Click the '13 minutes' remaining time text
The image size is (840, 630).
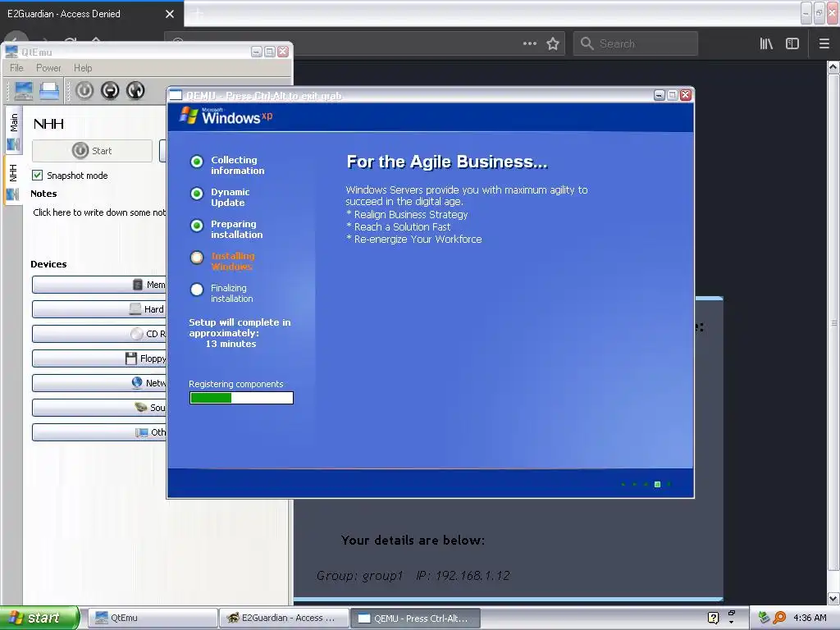pyautogui.click(x=231, y=344)
